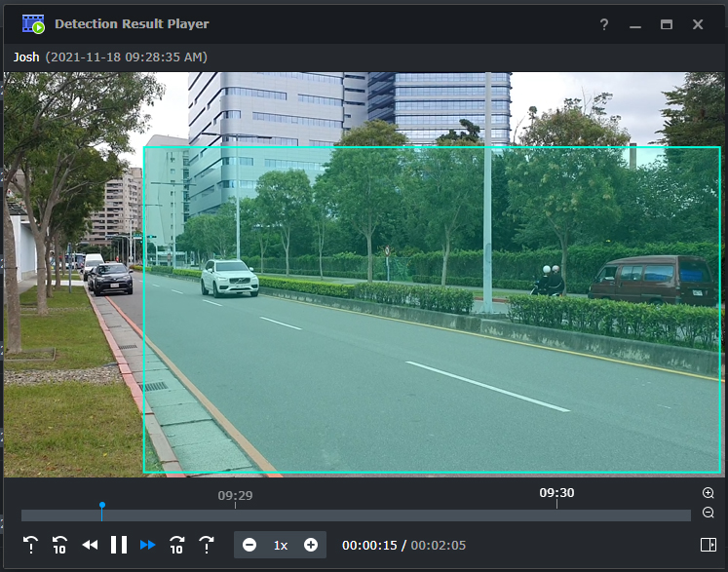Viewport: 728px width, 572px height.
Task: Click the timeline at 09:29 mark
Action: pyautogui.click(x=235, y=515)
